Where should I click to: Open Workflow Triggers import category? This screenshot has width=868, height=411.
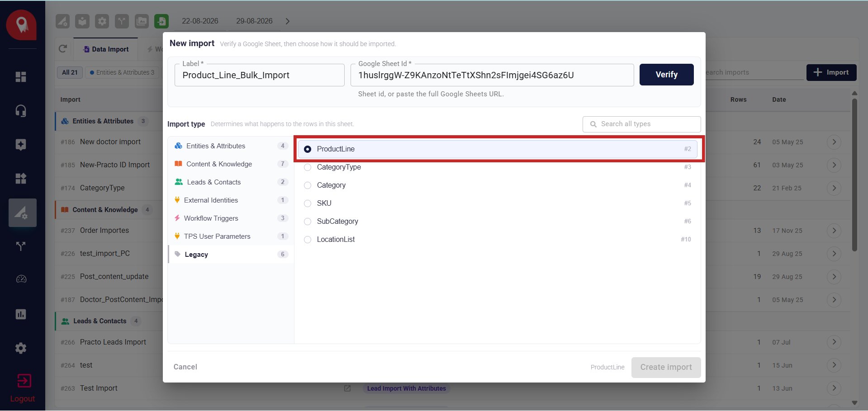tap(231, 218)
